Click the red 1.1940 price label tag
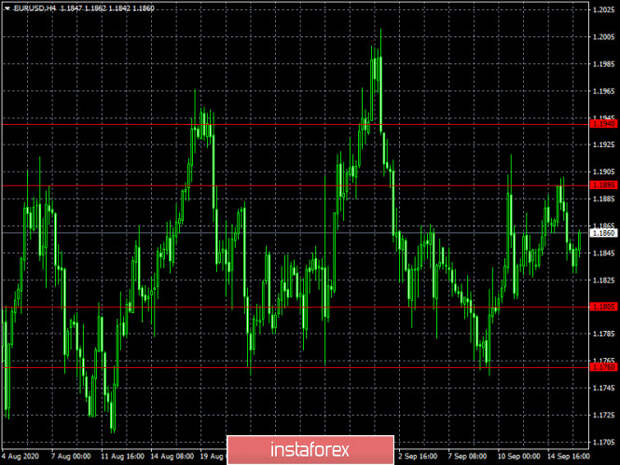Screen dimensions: 620x465 pos(604,124)
